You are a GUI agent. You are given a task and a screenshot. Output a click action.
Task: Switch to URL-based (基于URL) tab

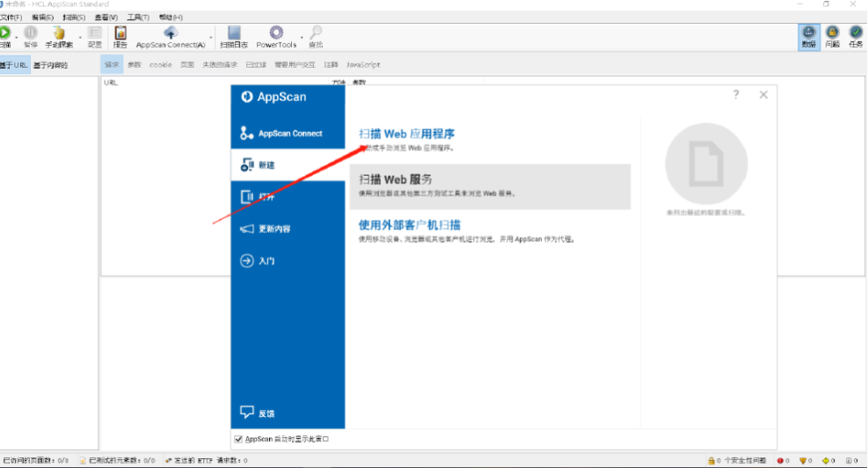[14, 65]
